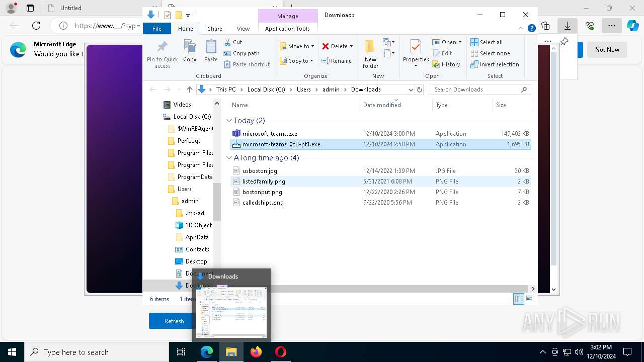Select calledships.png file

pyautogui.click(x=380, y=203)
